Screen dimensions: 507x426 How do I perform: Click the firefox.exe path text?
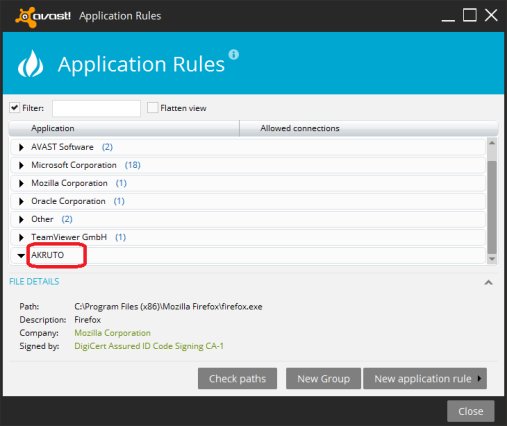pyautogui.click(x=168, y=306)
